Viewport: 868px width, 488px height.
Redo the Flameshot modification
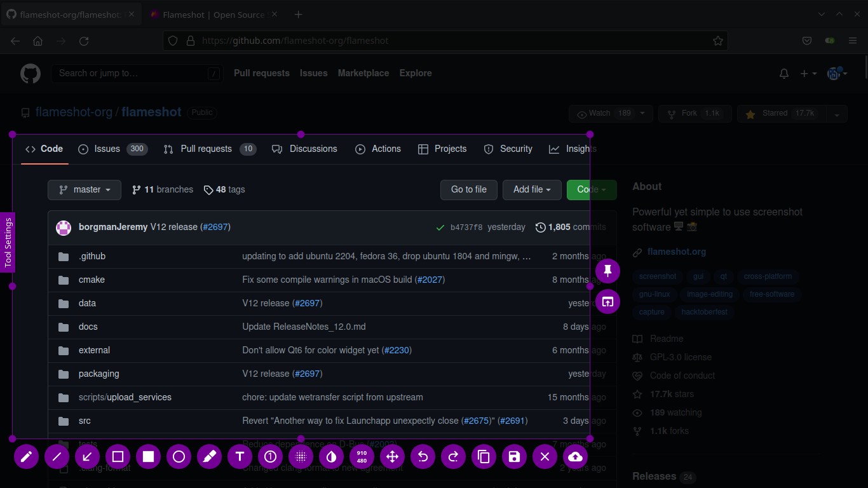pyautogui.click(x=453, y=456)
